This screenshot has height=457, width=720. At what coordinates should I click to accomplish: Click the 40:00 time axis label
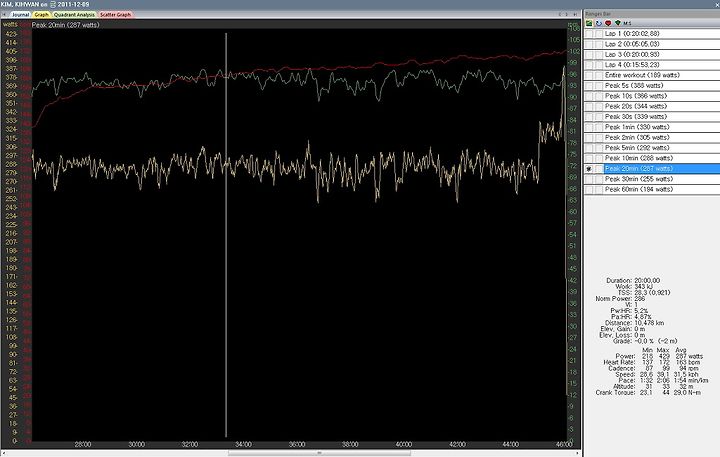[404, 444]
